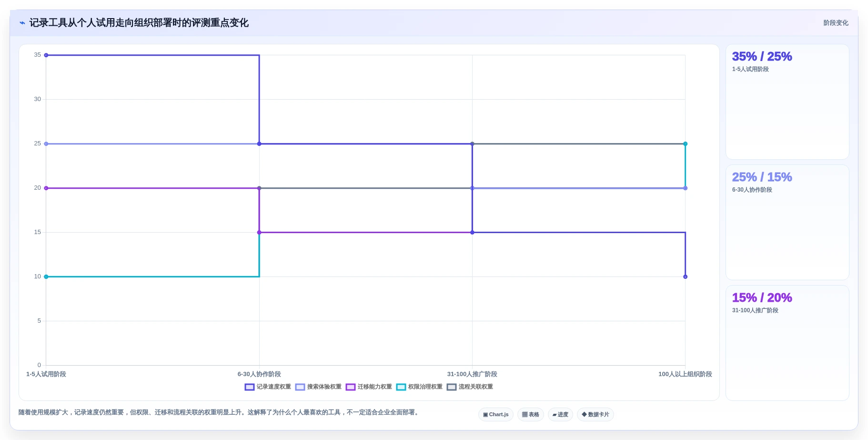868x440 pixels.
Task: Open the 25% / 15% stat card
Action: coord(787,223)
